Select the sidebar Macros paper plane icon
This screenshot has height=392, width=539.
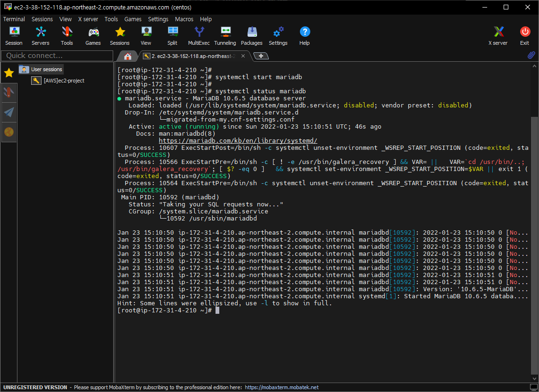9,112
